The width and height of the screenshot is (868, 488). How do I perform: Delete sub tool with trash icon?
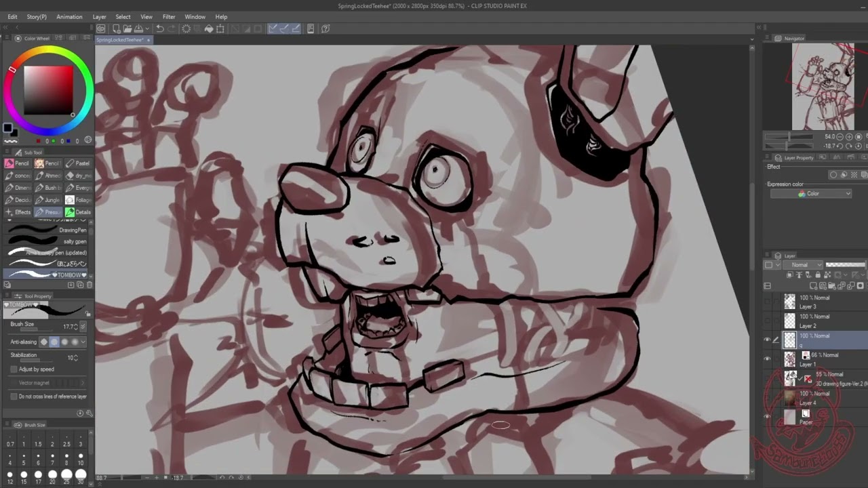[89, 285]
